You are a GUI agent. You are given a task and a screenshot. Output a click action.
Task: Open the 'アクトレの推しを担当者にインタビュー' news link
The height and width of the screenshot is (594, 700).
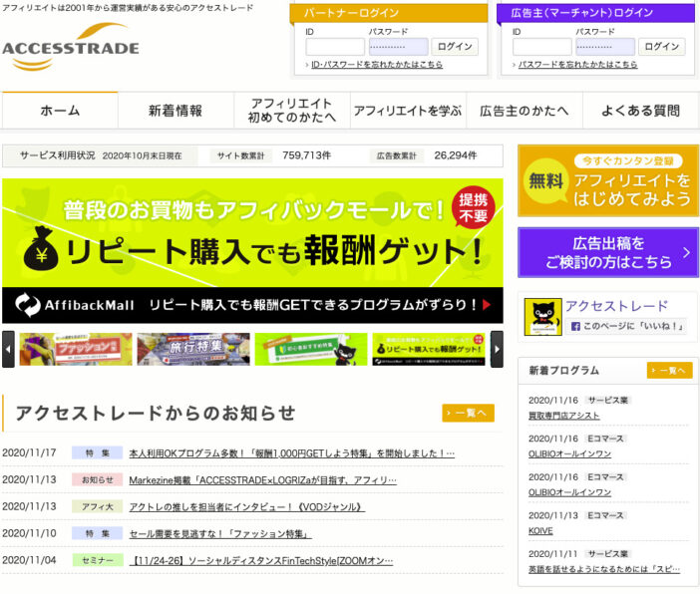click(247, 507)
